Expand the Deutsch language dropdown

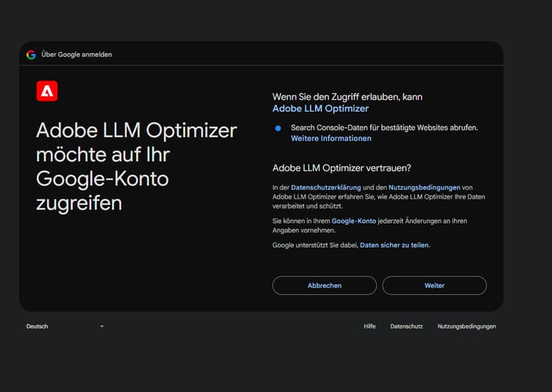[65, 327]
